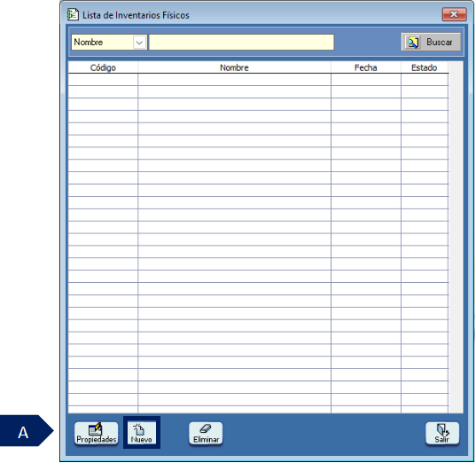Image resolution: width=476 pixels, height=463 pixels.
Task: Select the first row's Nombre cell
Action: 234,80
